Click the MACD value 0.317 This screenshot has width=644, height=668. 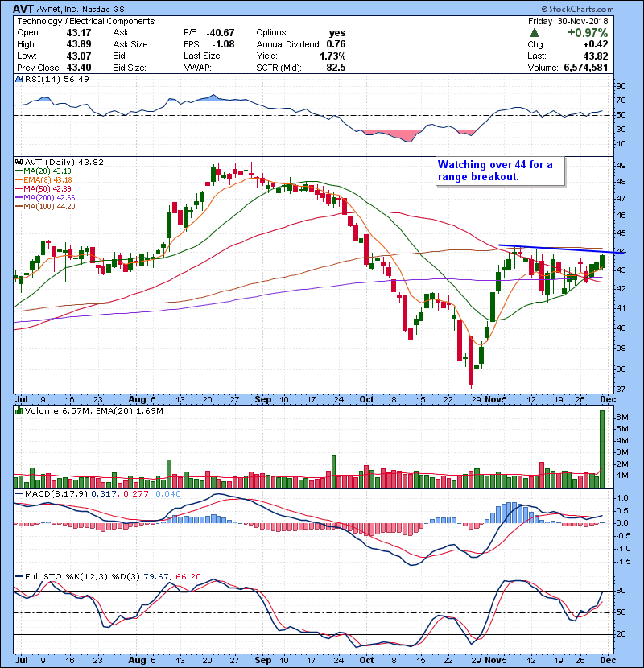(x=104, y=494)
